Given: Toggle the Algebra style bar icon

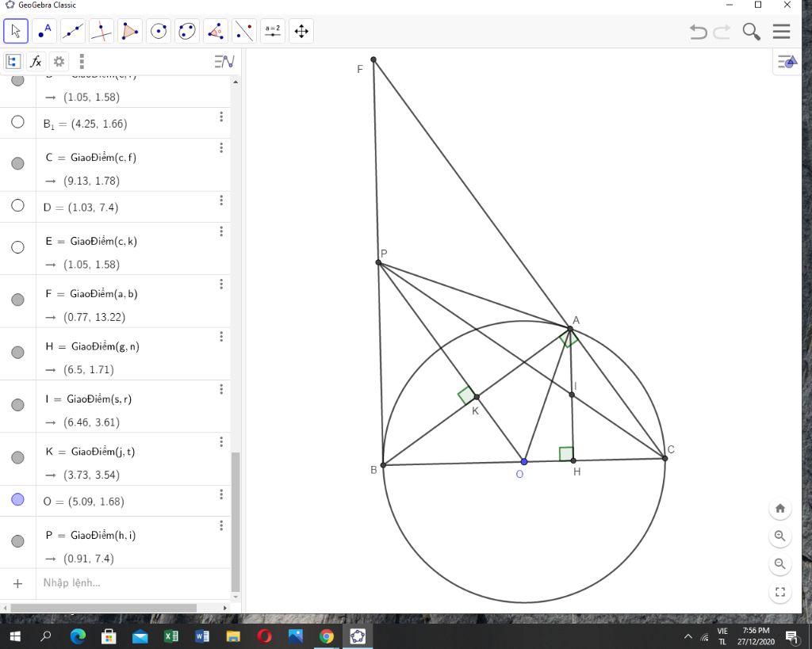Looking at the screenshot, I should click(x=224, y=62).
